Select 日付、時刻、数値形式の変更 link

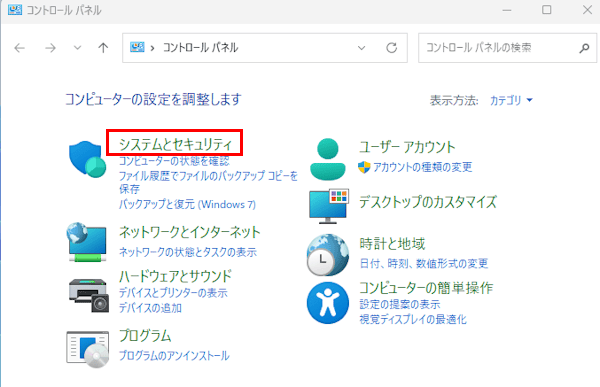coord(424,263)
